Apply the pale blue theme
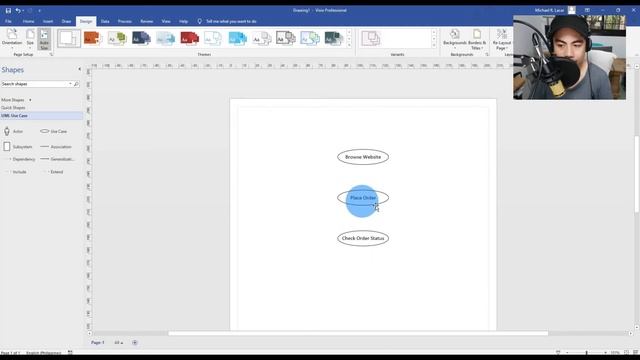Viewport: 640px width, 360px height. pyautogui.click(x=165, y=39)
